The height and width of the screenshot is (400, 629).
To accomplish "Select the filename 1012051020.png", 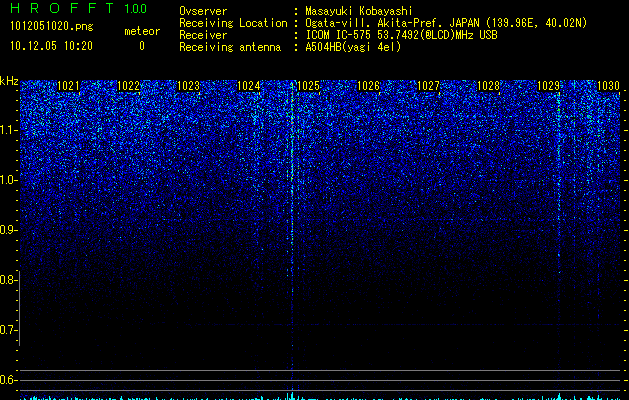I will click(52, 26).
